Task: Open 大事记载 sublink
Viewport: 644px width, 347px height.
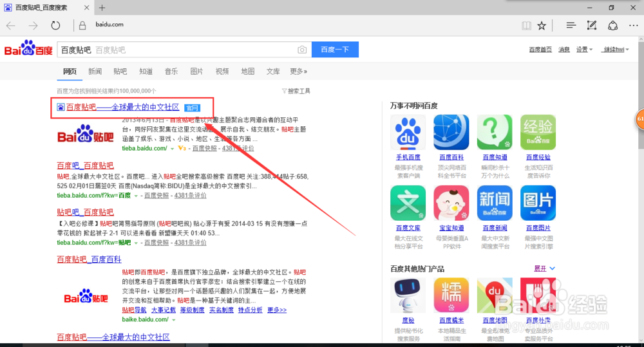Action: pos(164,310)
